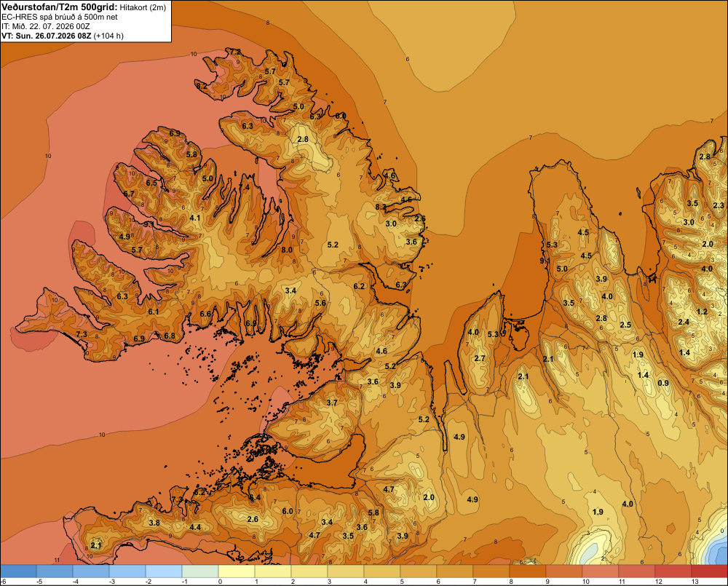Click the 8.0 temperature reading in Westfjords
Screen dimensions: 728x586
(x=287, y=250)
